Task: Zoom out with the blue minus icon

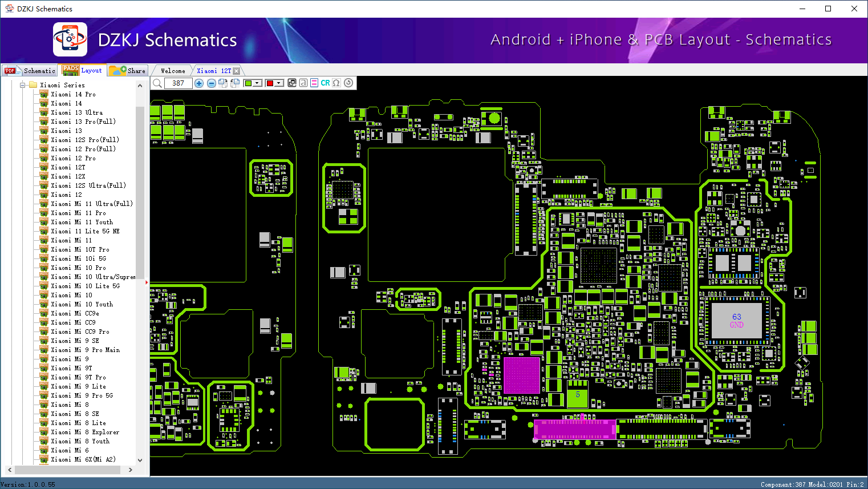Action: (211, 83)
